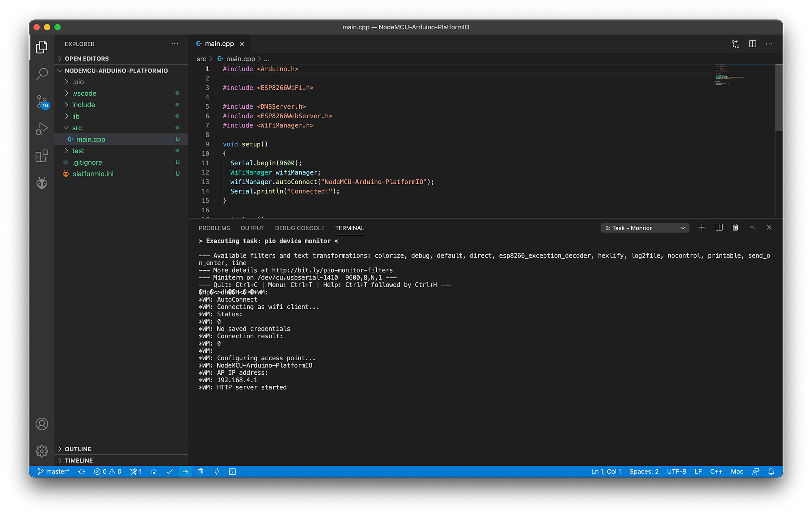Kill terminal with trash icon in panel
Viewport: 812px width, 516px height.
click(x=735, y=228)
